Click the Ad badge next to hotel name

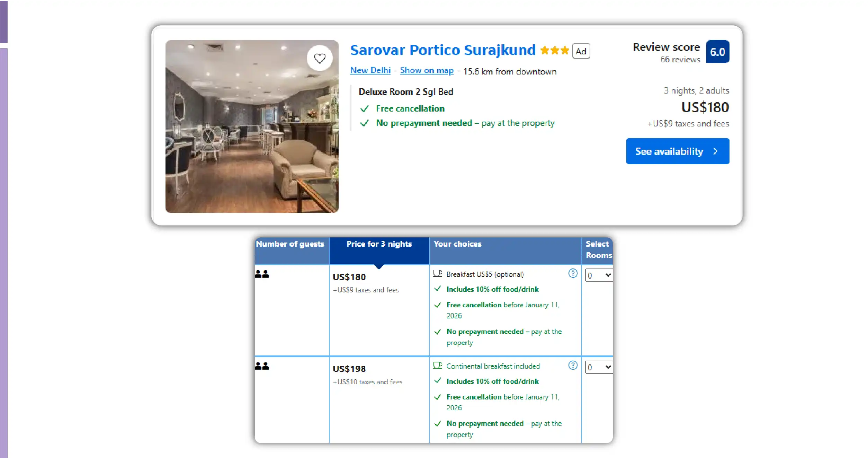[x=581, y=51]
